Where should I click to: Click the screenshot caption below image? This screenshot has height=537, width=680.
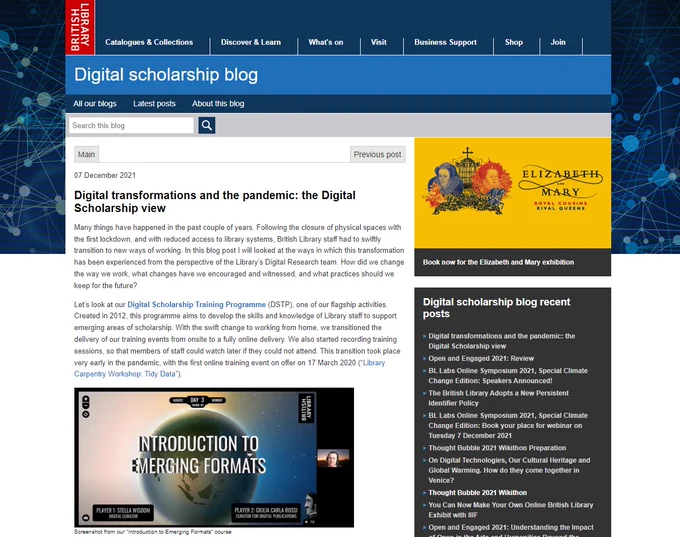pyautogui.click(x=153, y=532)
